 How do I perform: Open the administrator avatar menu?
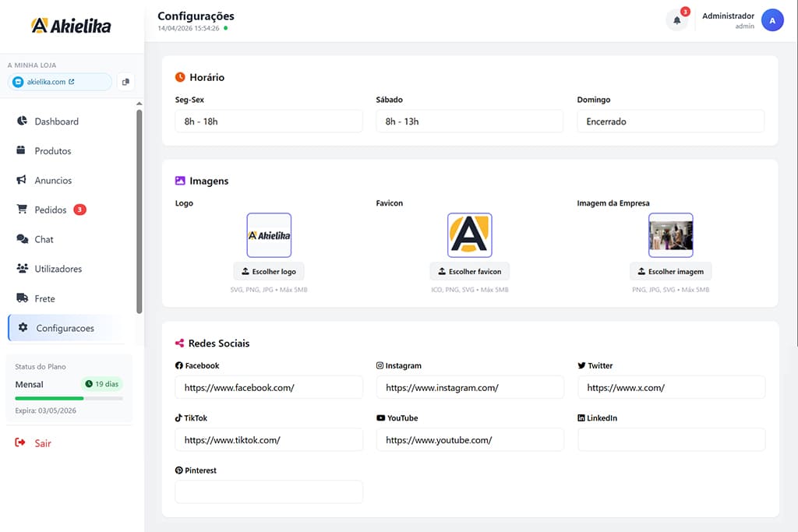coord(772,21)
